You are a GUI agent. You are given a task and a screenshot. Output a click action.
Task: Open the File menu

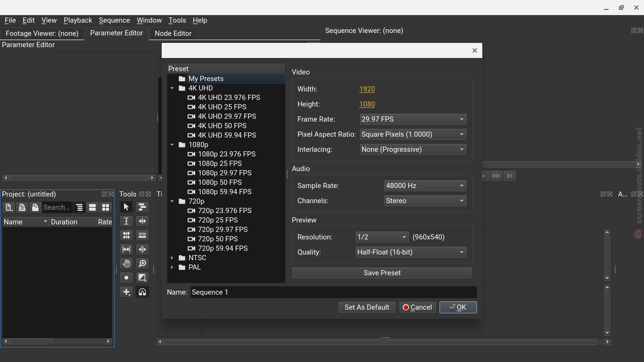[10, 20]
